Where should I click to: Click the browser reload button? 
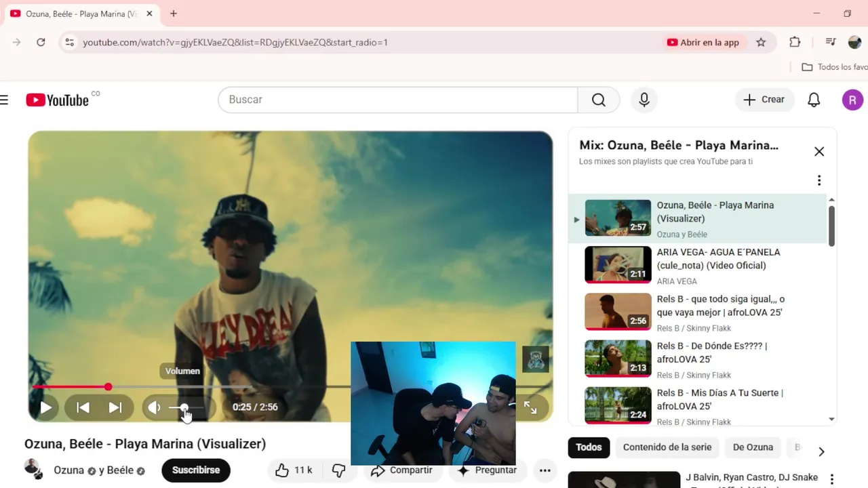[41, 42]
